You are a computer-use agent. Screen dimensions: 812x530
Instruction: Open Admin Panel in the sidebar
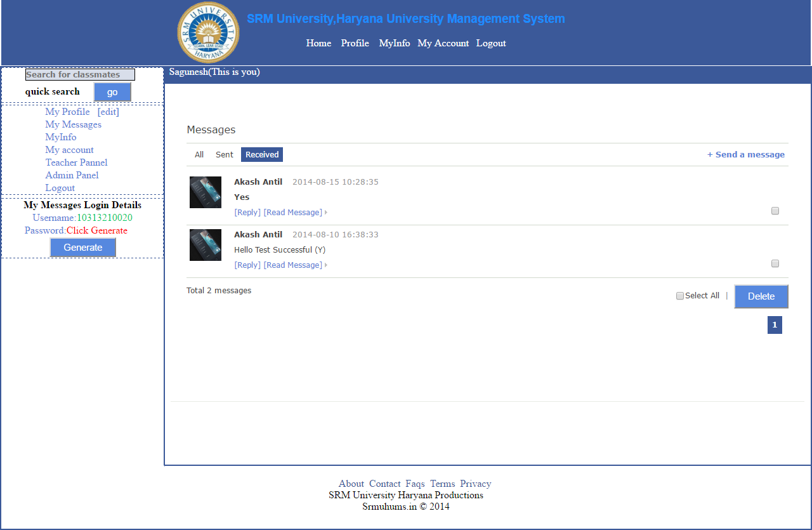pyautogui.click(x=72, y=175)
